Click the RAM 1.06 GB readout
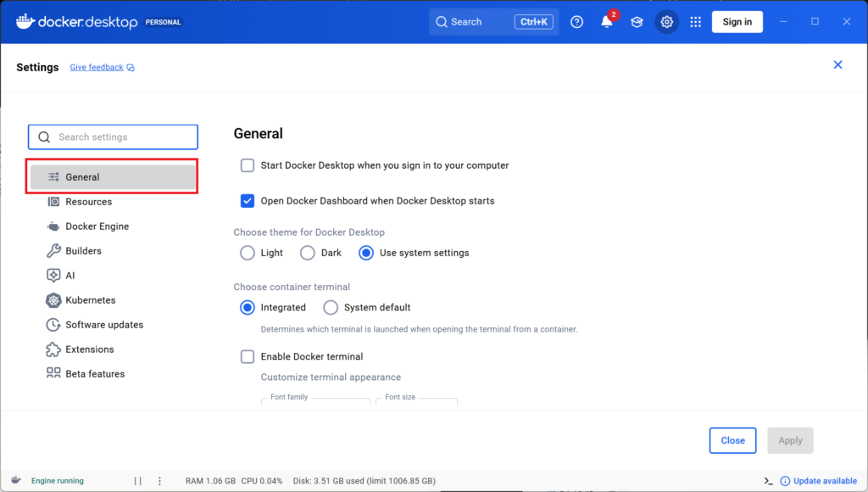The width and height of the screenshot is (868, 492). pos(210,481)
